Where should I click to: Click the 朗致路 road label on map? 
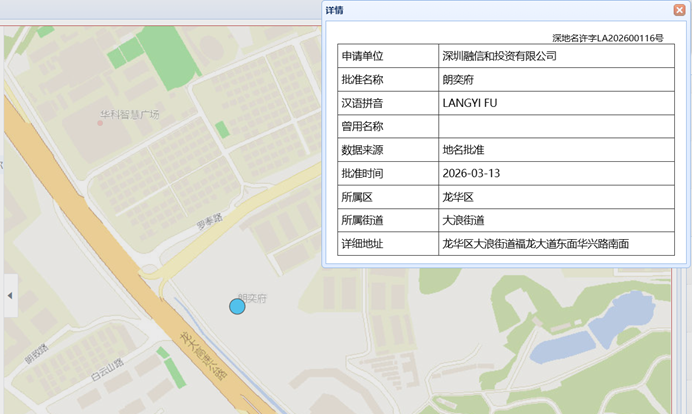pos(37,354)
